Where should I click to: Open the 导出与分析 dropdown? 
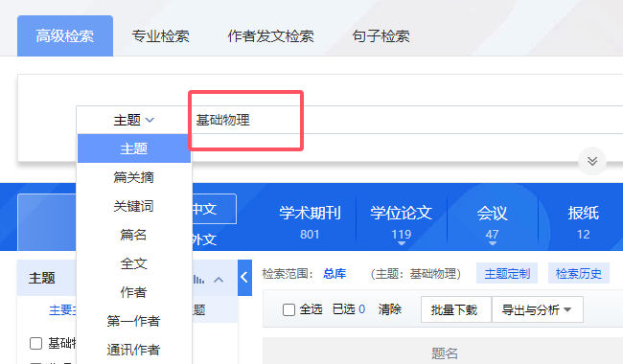click(x=538, y=309)
